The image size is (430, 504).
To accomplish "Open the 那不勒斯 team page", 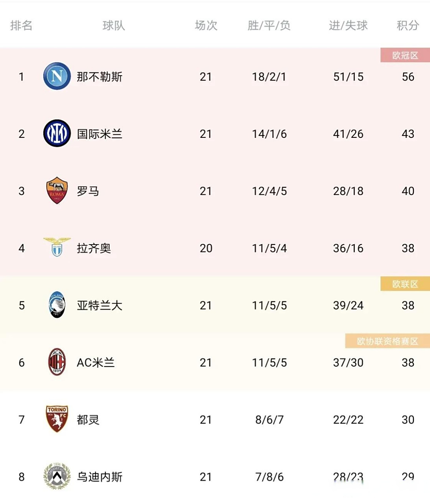I will pyautogui.click(x=100, y=77).
